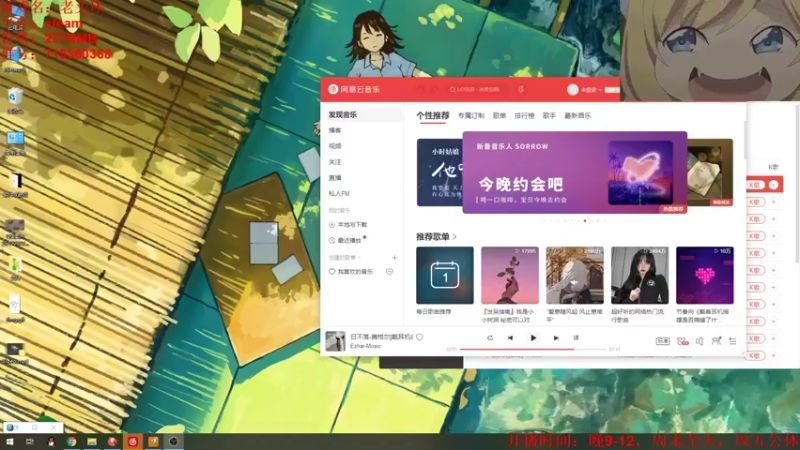Image resolution: width=800 pixels, height=450 pixels.
Task: Create new playlist with plus icon
Action: pos(394,258)
